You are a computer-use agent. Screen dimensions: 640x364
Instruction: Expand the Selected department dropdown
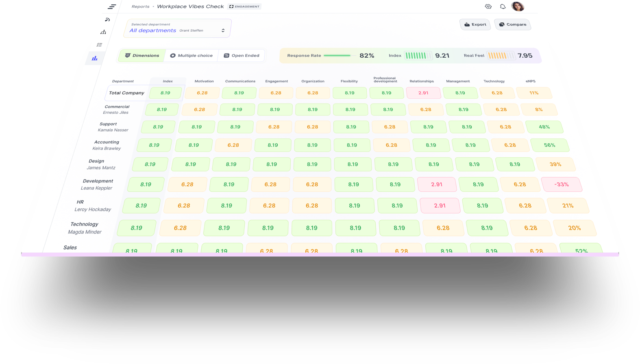tap(177, 28)
